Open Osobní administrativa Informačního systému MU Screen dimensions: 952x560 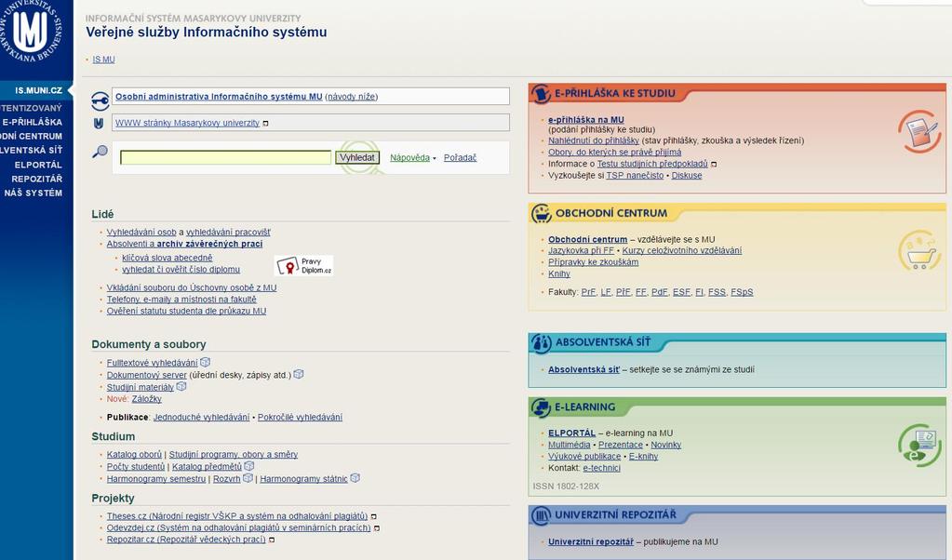pos(219,97)
